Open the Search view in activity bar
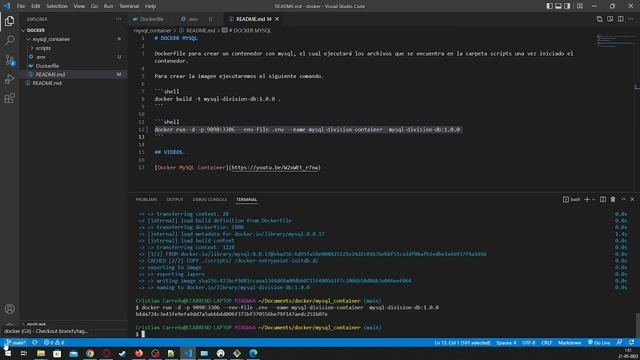Image resolution: width=640 pixels, height=360 pixels. point(9,40)
